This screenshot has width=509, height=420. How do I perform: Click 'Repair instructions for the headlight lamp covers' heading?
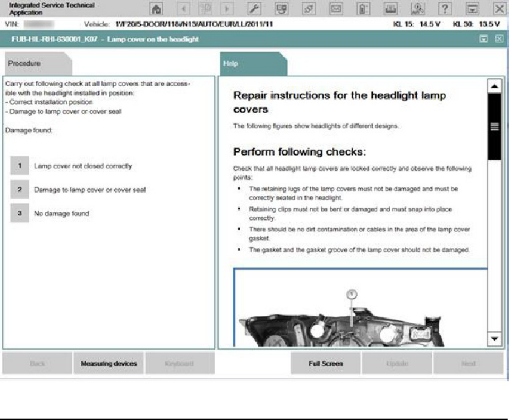coord(339,102)
